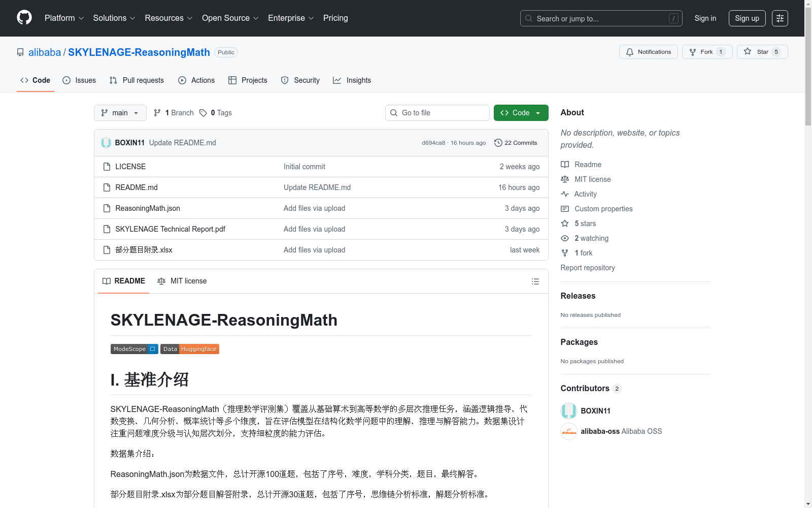Viewport: 812px width, 508px height.
Task: Click the Report repository link
Action: click(x=588, y=268)
